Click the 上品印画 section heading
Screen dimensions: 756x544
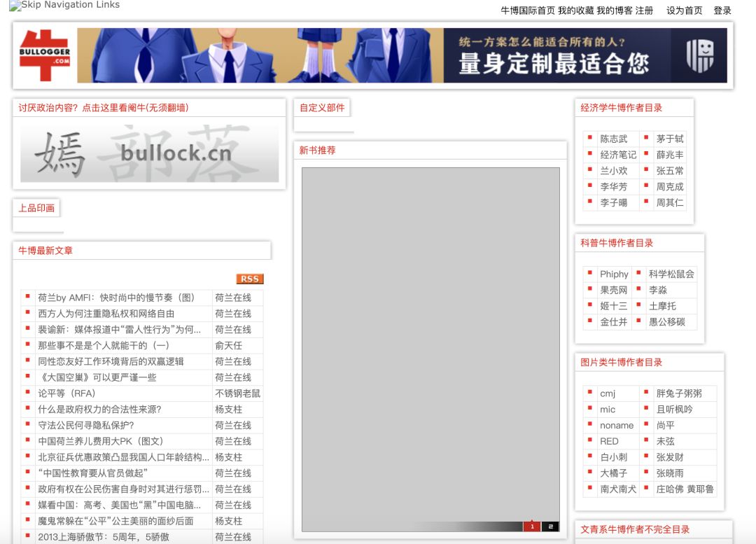[x=36, y=208]
